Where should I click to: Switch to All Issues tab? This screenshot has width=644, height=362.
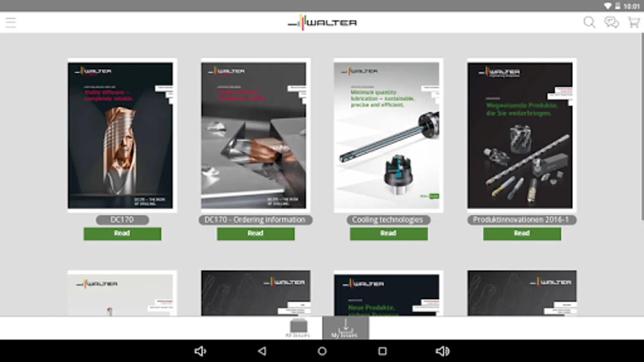click(298, 328)
